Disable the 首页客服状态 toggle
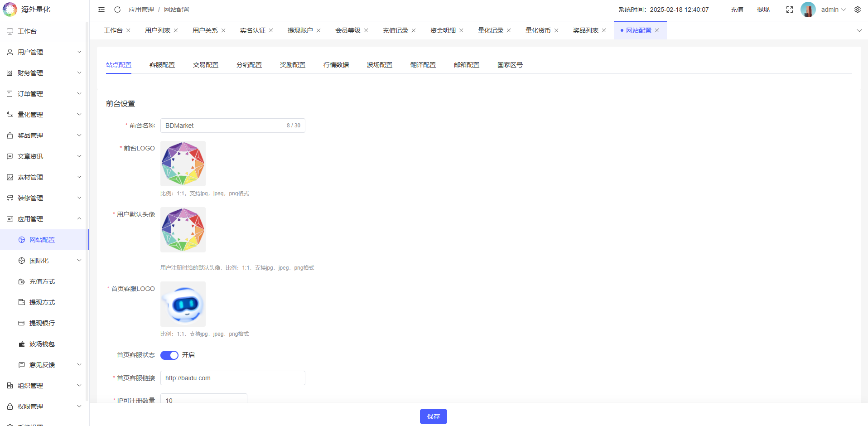 [169, 355]
